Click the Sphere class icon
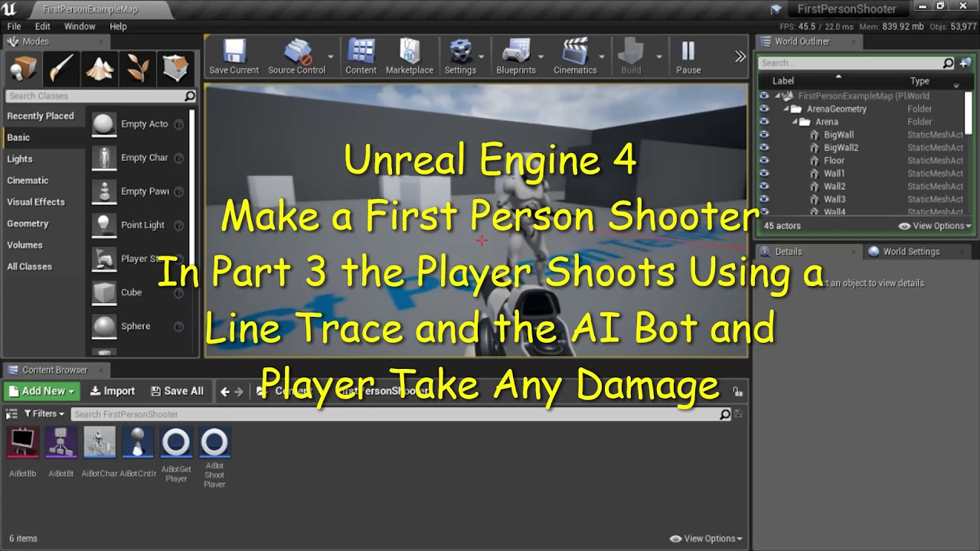The image size is (980, 551). click(x=103, y=326)
